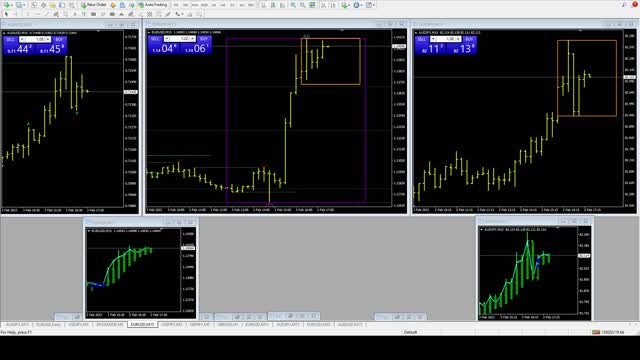Screen dimensions: 640x360
Task: Switch to the EURUSD,M15 chart tab
Action: click(142, 324)
